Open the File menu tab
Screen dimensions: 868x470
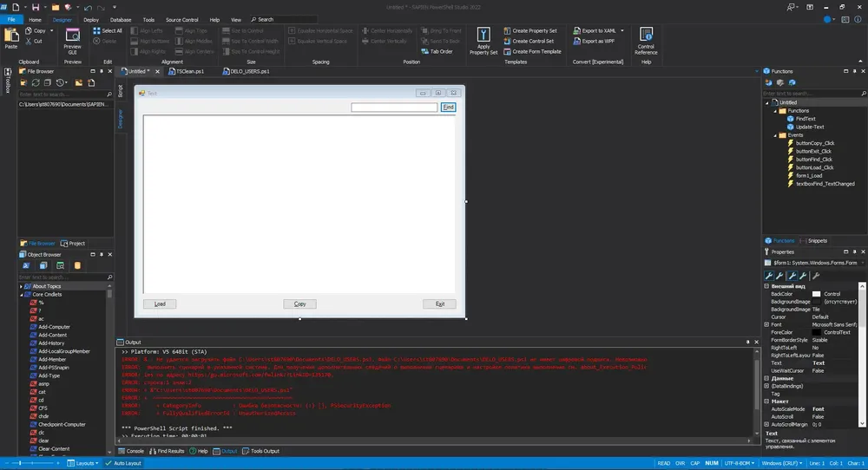11,19
